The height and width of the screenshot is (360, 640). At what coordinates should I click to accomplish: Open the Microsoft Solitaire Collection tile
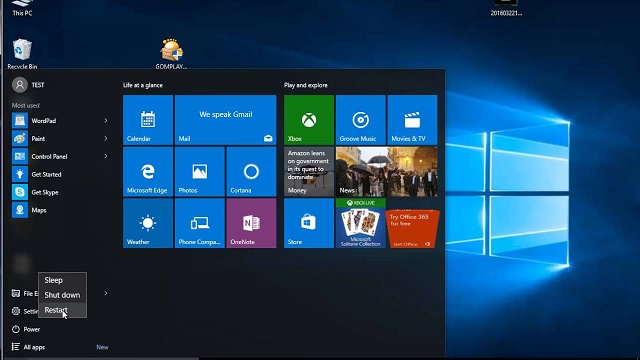[360, 223]
